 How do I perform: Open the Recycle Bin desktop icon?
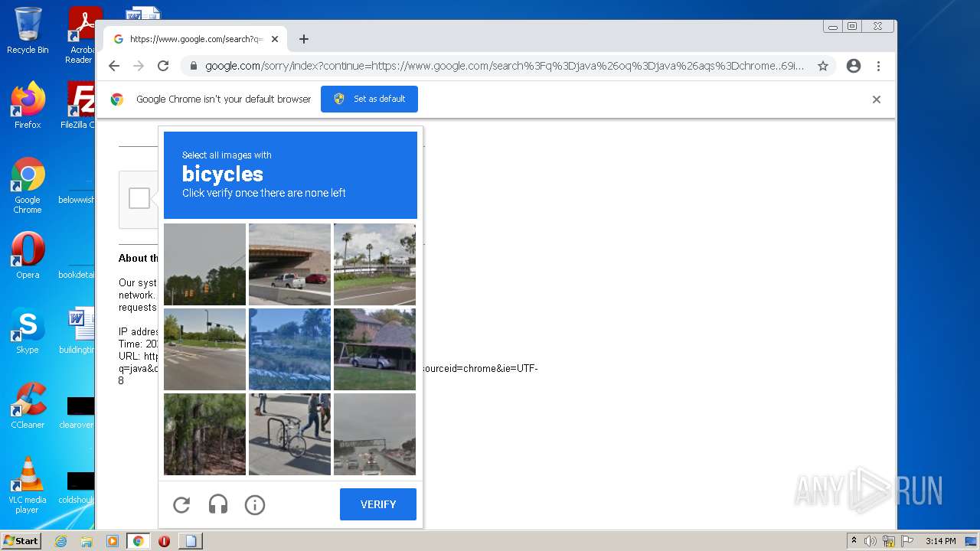click(x=28, y=31)
